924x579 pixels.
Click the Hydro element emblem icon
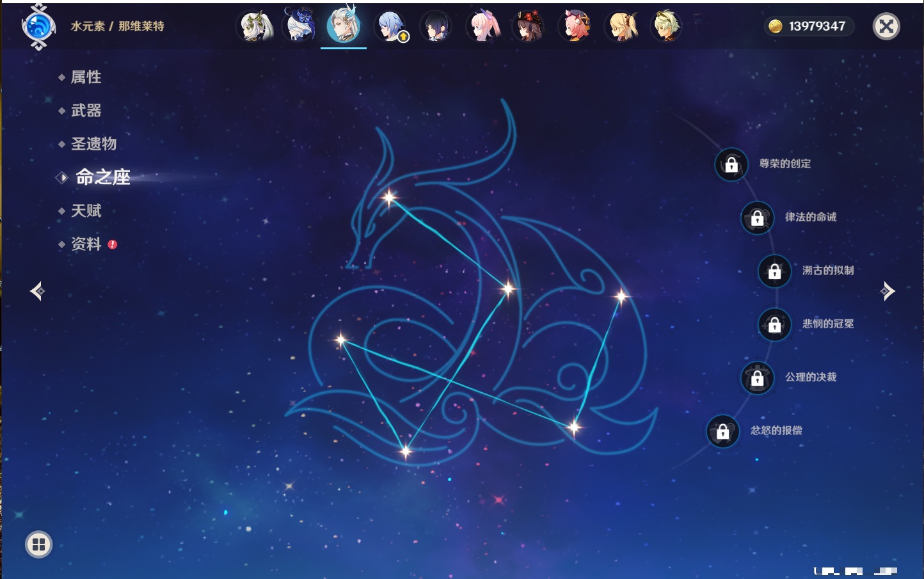point(38,27)
